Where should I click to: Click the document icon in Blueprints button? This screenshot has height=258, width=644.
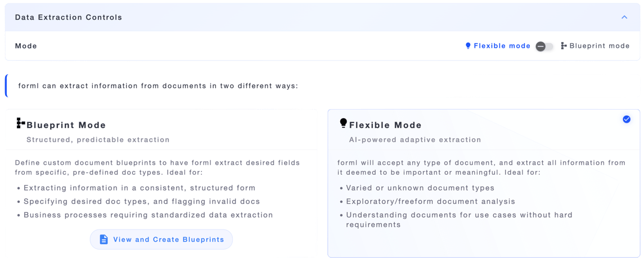pos(104,239)
